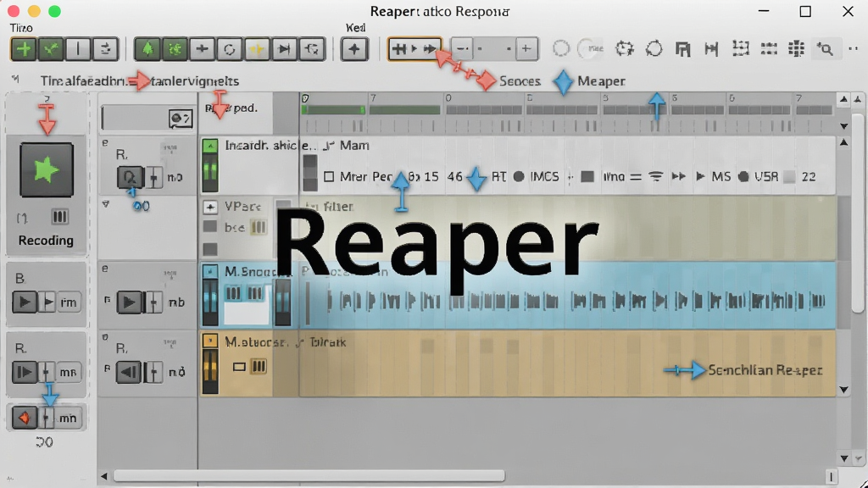The height and width of the screenshot is (488, 868).
Task: Click the up arrow beside the timeline ruler
Action: pyautogui.click(x=843, y=100)
